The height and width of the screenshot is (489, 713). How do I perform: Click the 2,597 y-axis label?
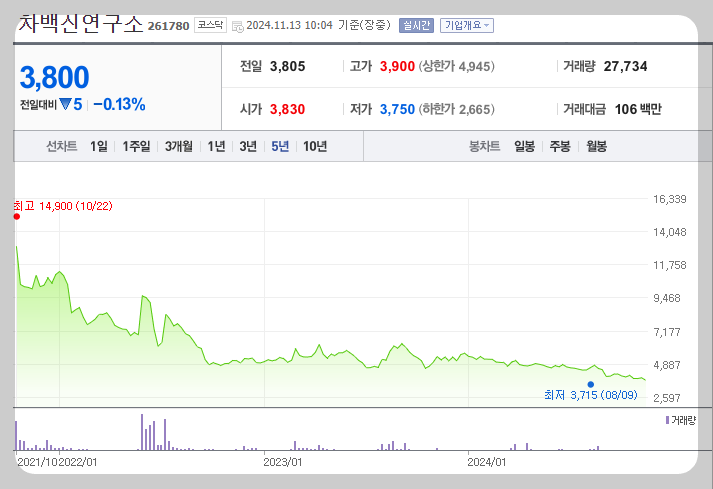[x=667, y=398]
